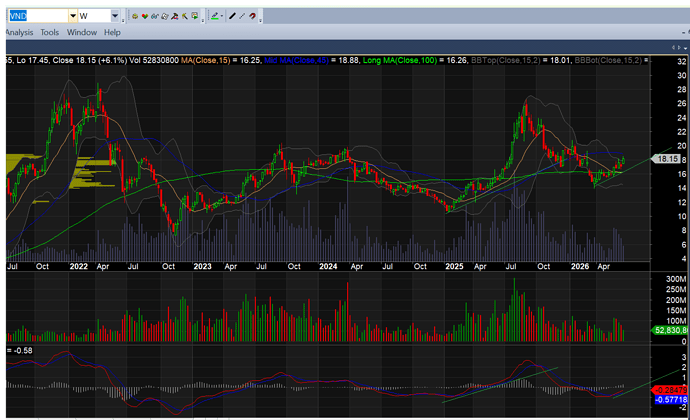690x420 pixels.
Task: Open the pen color dropdown arrow
Action: 222,16
